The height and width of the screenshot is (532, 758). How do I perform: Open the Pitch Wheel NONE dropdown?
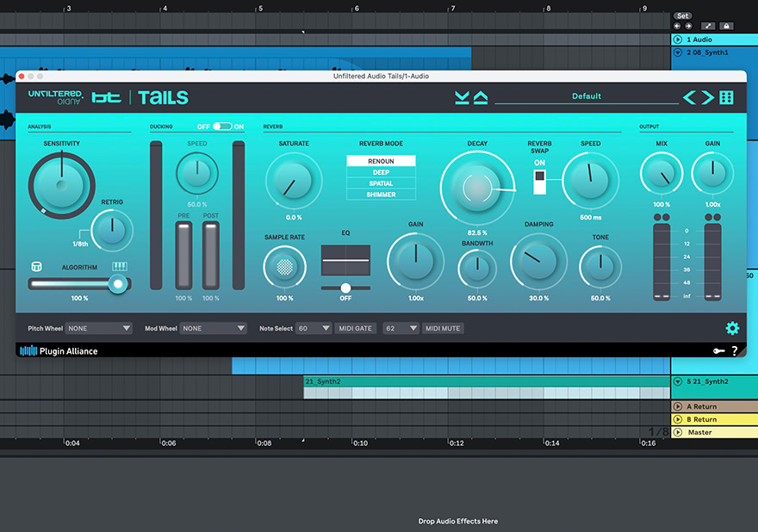tap(98, 328)
